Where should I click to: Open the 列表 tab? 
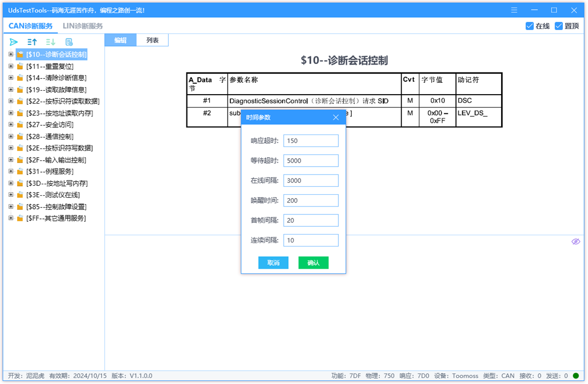click(x=153, y=40)
